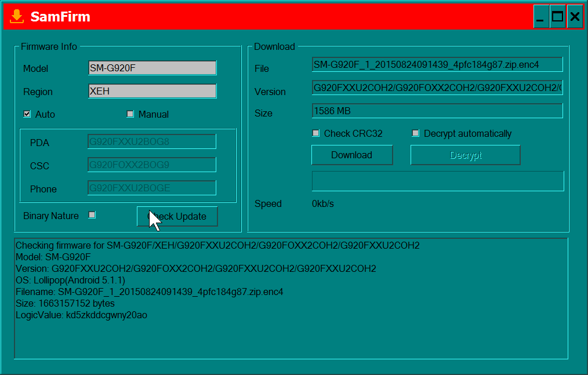This screenshot has height=375, width=588.
Task: Enable the Manual checkbox
Action: pos(130,114)
